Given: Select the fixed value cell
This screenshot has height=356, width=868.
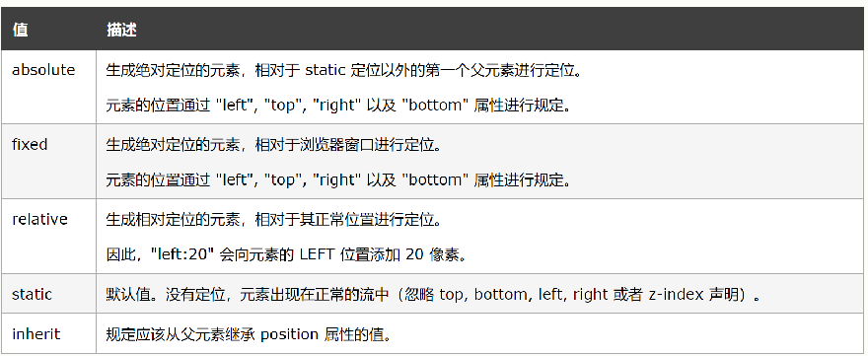Looking at the screenshot, I should pyautogui.click(x=30, y=145).
